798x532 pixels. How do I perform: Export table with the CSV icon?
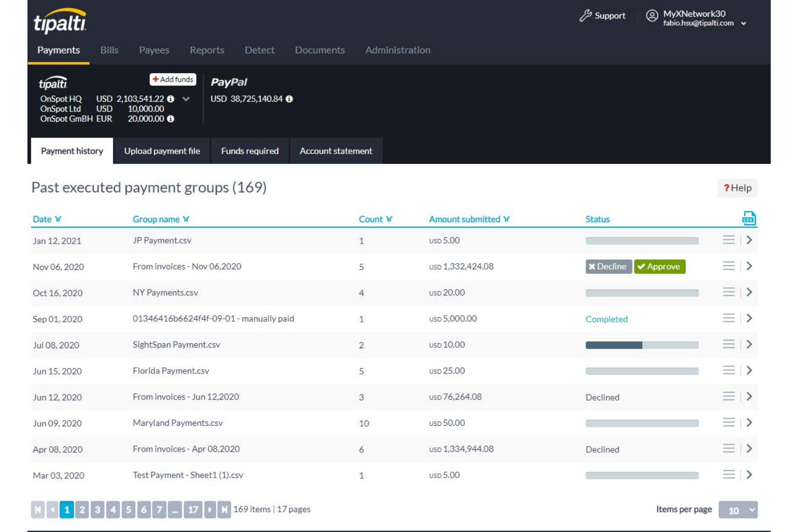[749, 218]
